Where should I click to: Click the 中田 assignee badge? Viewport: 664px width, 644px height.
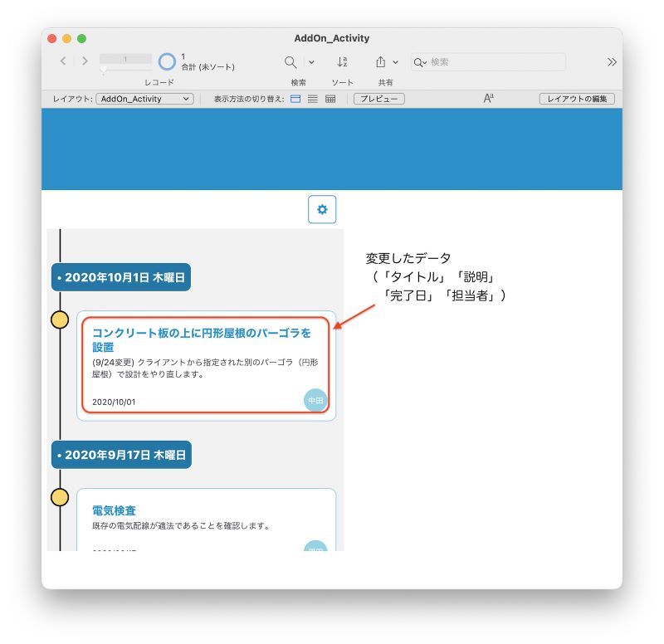[315, 400]
